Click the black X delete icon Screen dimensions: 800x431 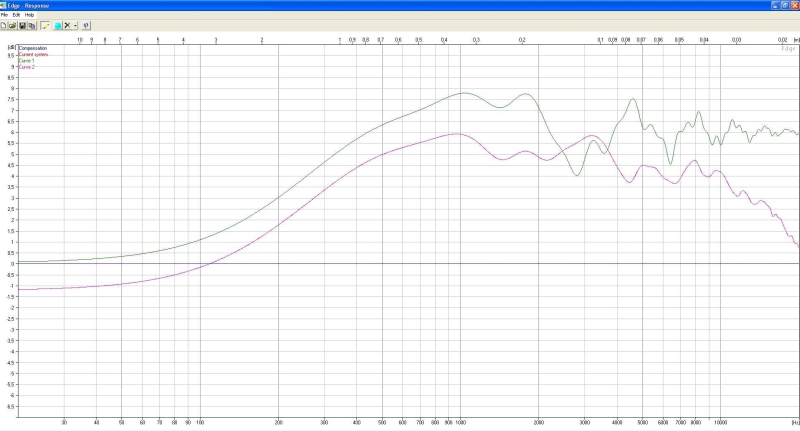click(67, 25)
